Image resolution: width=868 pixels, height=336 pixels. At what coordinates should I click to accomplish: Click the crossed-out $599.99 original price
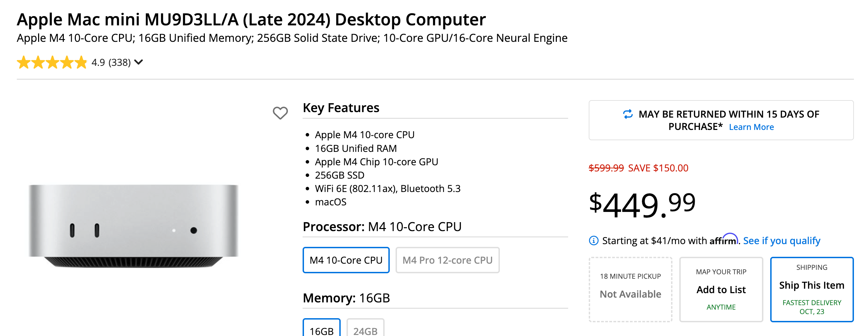(606, 168)
